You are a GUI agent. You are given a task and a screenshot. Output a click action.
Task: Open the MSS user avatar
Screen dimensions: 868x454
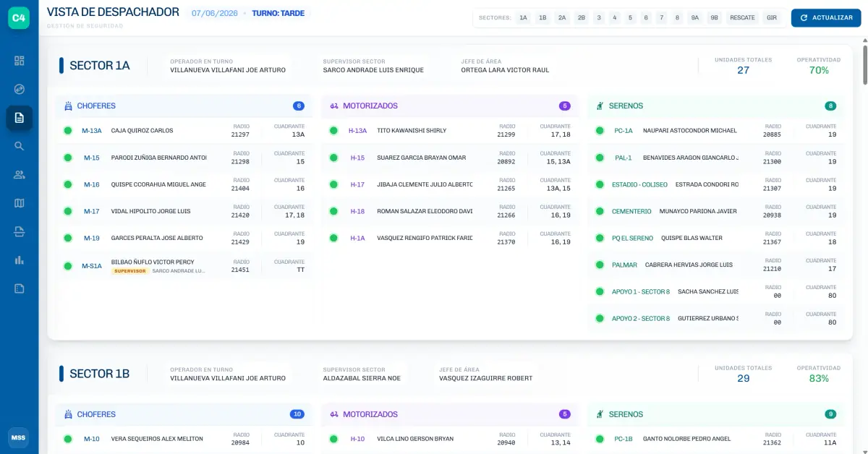click(x=19, y=437)
